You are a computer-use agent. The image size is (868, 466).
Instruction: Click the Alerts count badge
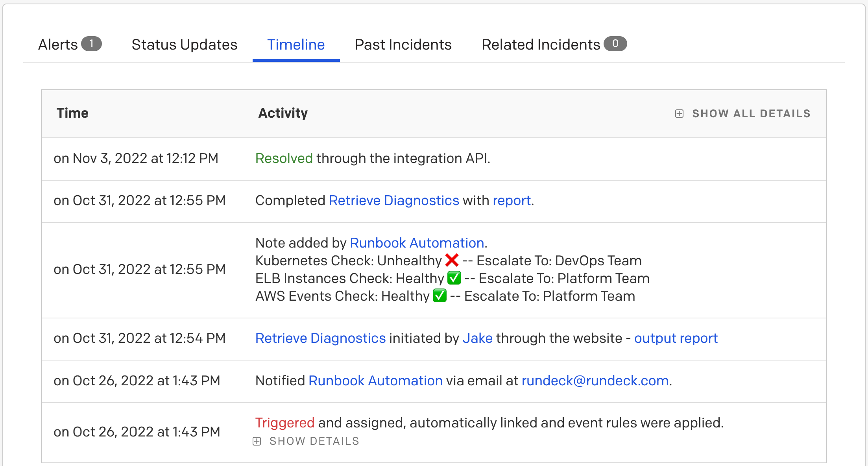[92, 44]
